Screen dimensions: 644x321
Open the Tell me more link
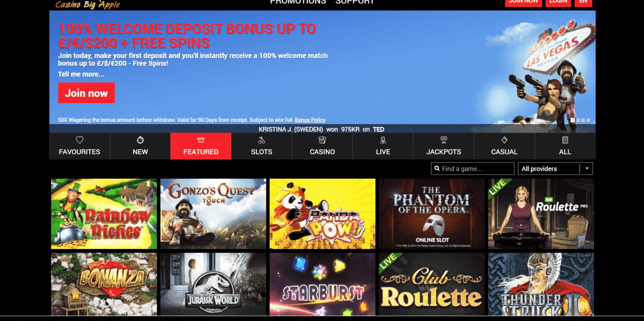click(x=81, y=74)
